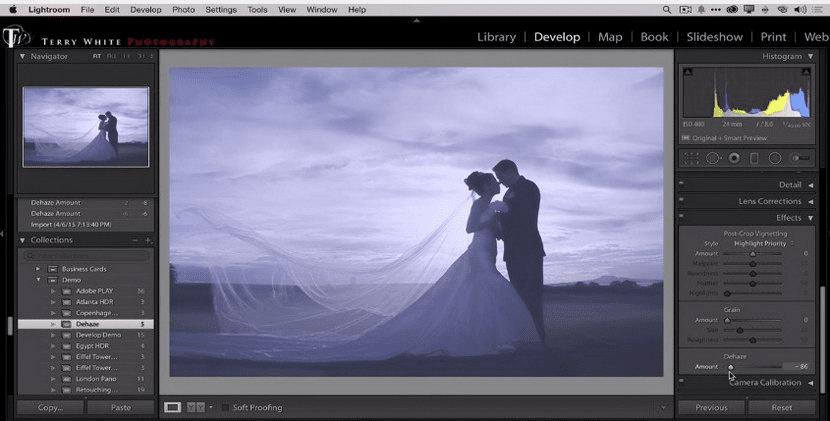Viewport: 830px width, 421px height.
Task: Click the Grain Size slider handle
Action: tap(740, 330)
